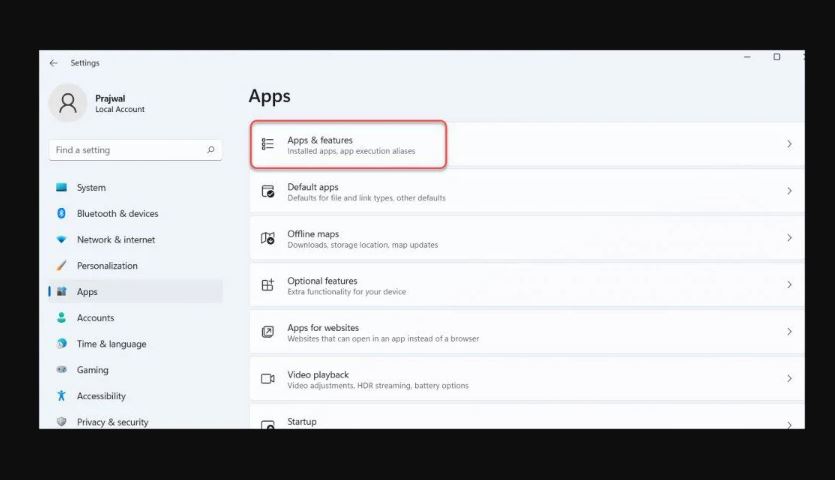This screenshot has height=480, width=835.
Task: Expand Offline maps chevron
Action: pos(789,238)
